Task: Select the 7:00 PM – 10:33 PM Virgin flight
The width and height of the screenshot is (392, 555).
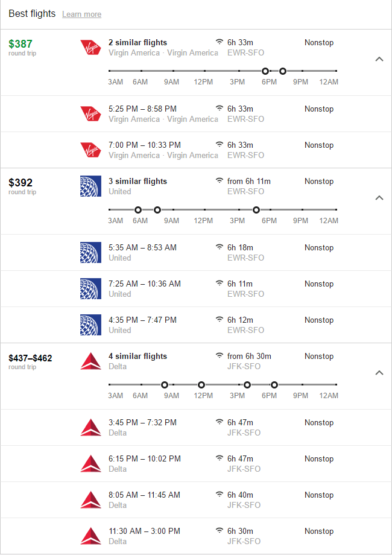Action: click(145, 145)
